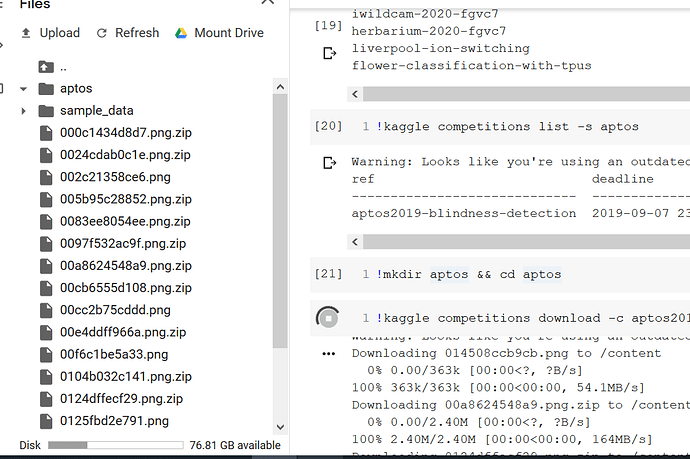Image resolution: width=690 pixels, height=459 pixels.
Task: Click the Upload files icon
Action: click(26, 33)
